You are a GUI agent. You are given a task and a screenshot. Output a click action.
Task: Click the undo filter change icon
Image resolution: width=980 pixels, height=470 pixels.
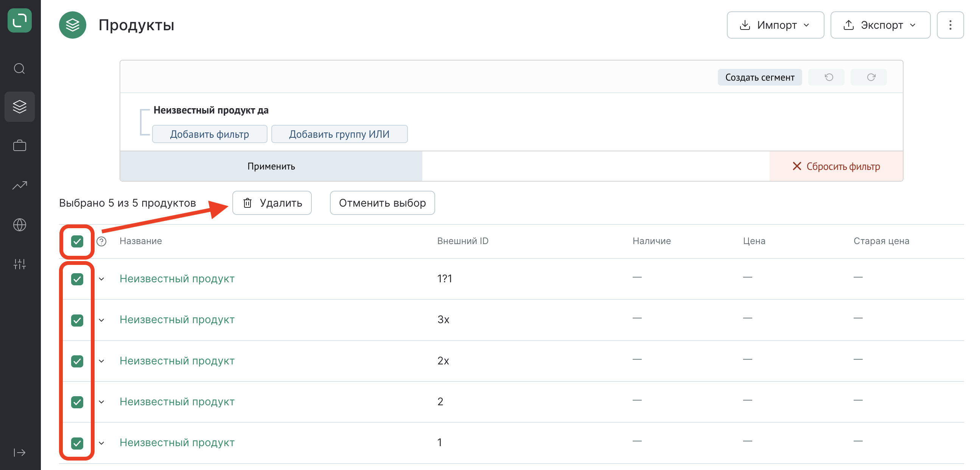click(826, 77)
